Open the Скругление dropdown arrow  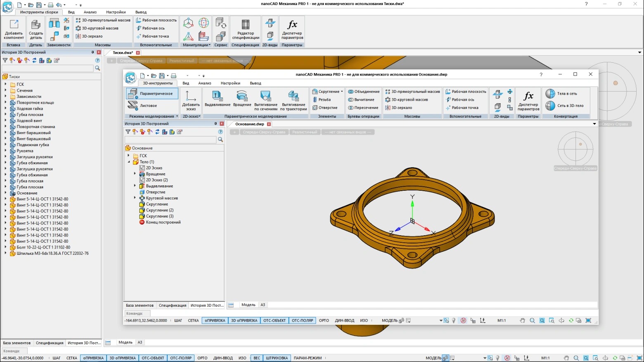coord(342,92)
